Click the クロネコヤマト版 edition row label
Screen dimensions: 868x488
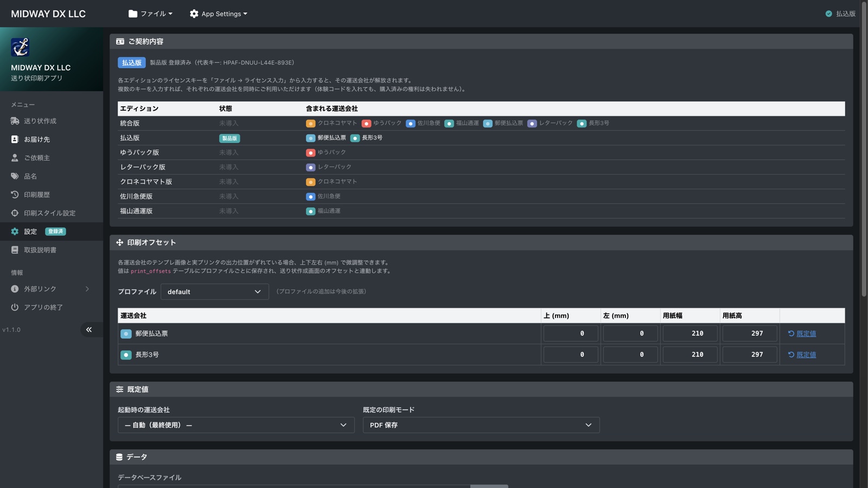(146, 182)
